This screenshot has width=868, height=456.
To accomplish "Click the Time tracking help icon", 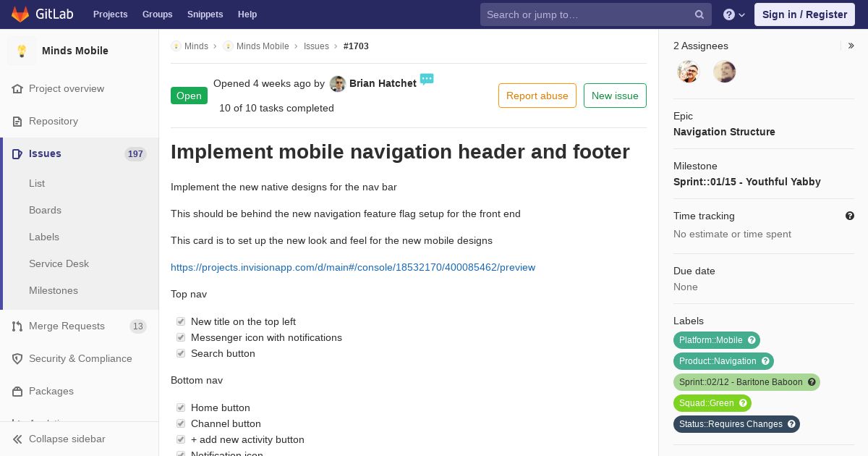I will (850, 216).
